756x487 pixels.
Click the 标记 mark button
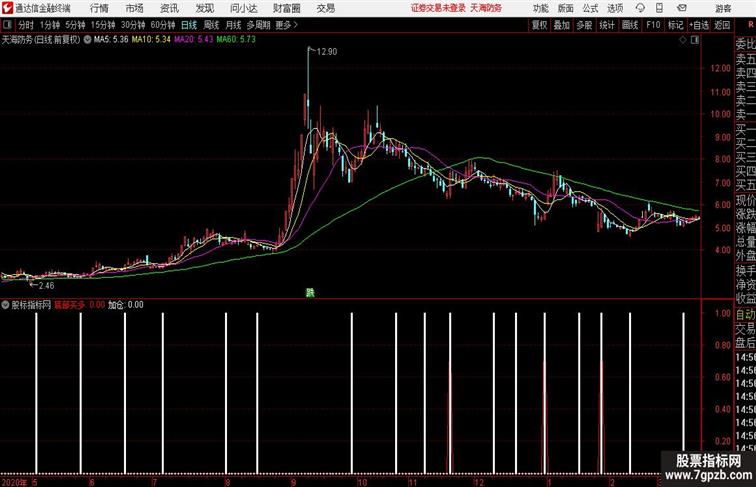(675, 25)
